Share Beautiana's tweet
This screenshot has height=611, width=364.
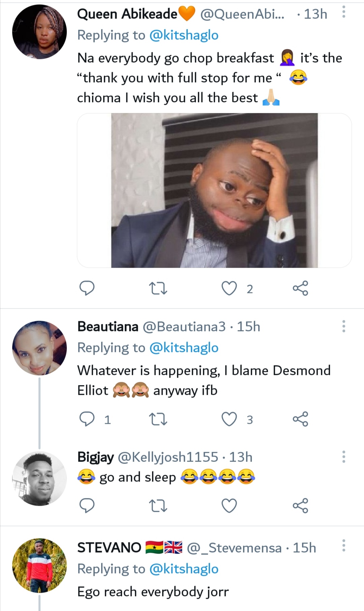300,419
